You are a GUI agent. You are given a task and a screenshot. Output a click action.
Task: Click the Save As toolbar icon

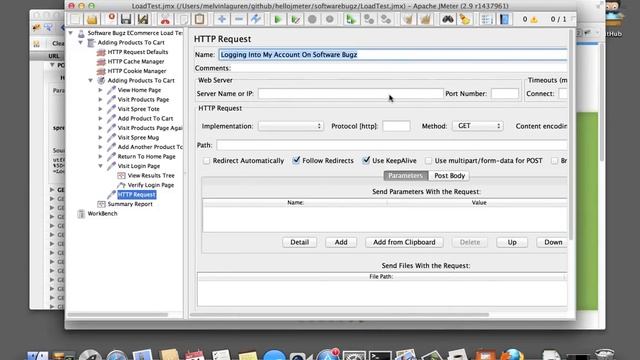pyautogui.click(x=143, y=19)
